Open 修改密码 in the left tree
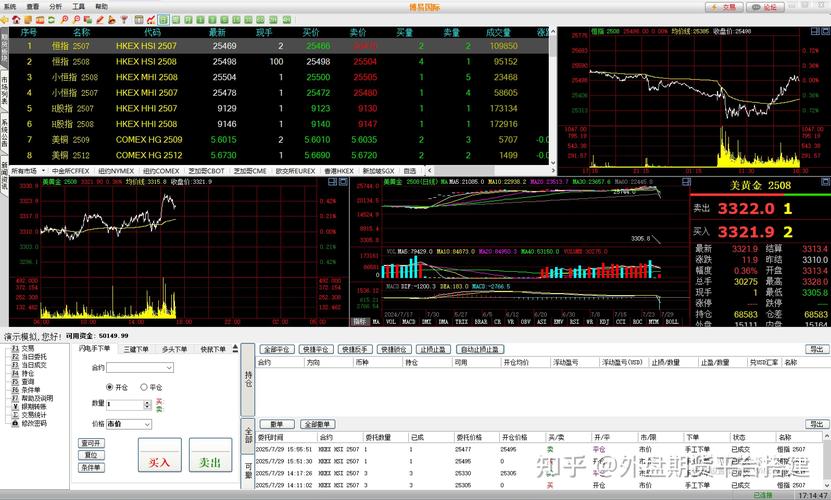 coord(34,423)
